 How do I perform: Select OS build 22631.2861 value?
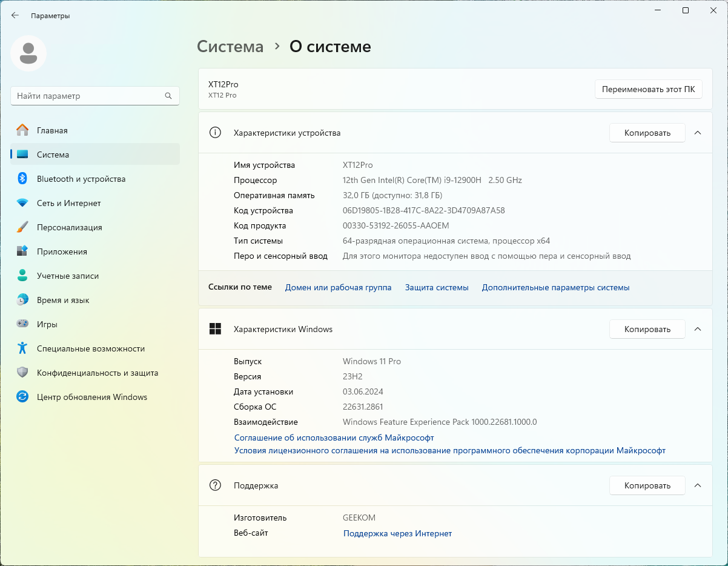363,407
